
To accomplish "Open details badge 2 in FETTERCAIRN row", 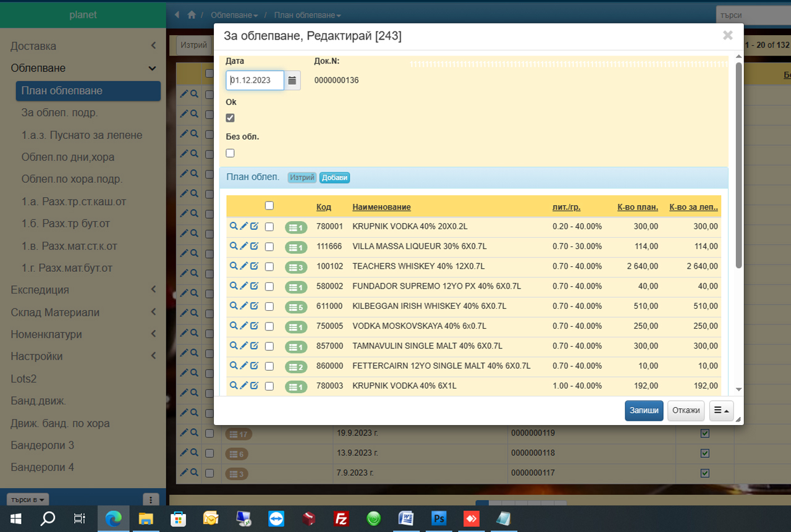I will [x=296, y=367].
